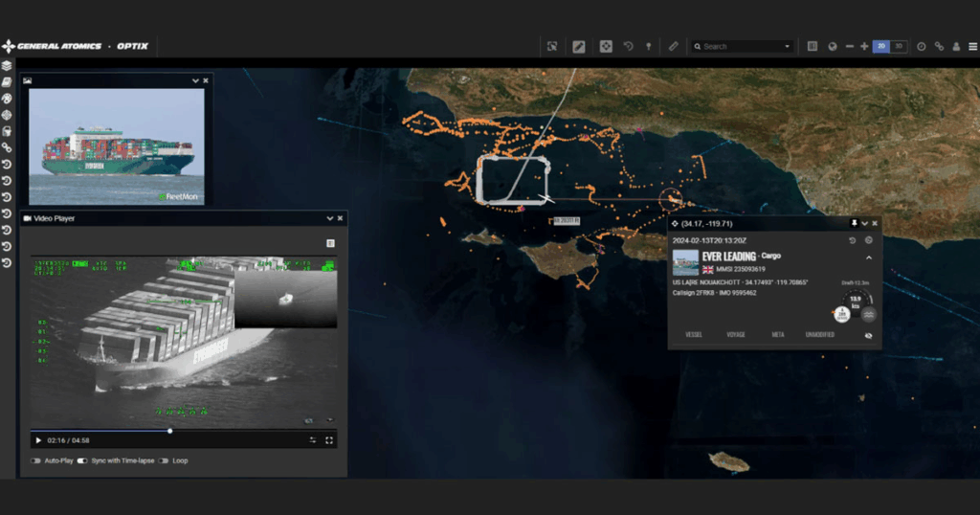
Task: Pin the EVER LEADING info panel
Action: [x=854, y=223]
